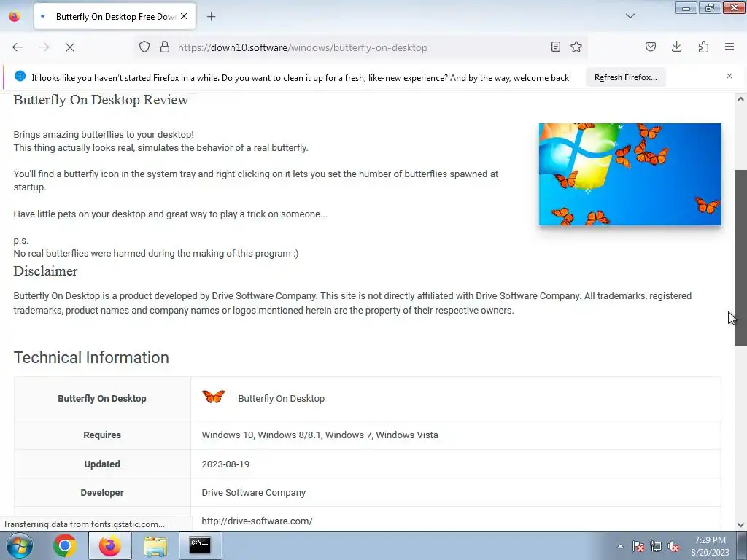Screen dimensions: 747x560
Task: Dismiss the refresh Firefox notification bar
Action: [x=729, y=76]
